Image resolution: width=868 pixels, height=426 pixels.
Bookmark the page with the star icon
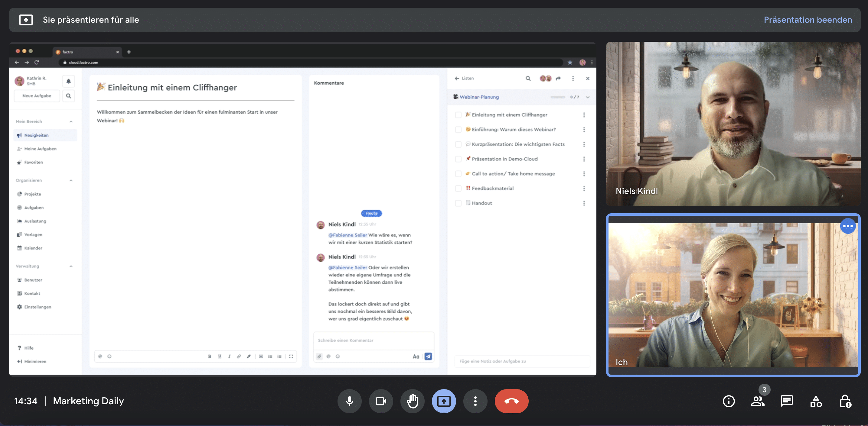570,62
